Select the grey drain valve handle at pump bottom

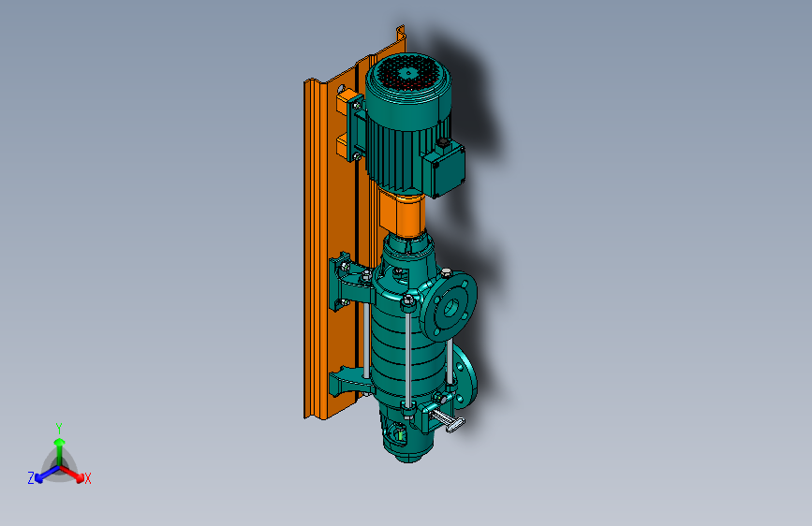tap(448, 420)
